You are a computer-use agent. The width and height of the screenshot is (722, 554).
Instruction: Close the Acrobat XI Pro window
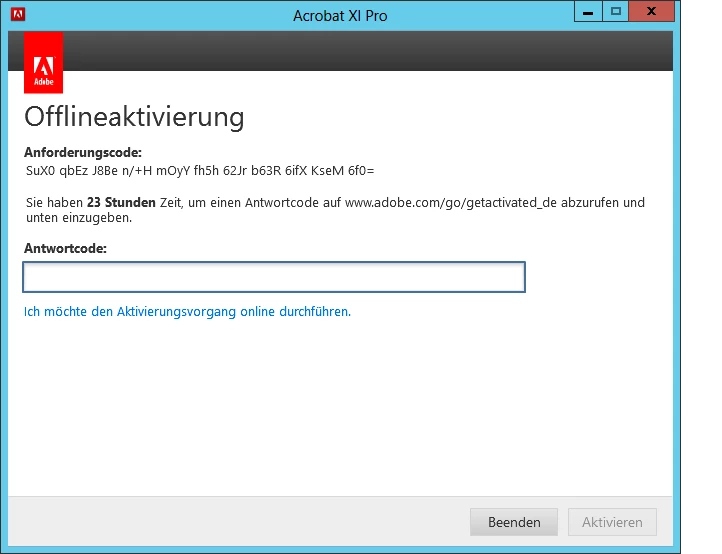[x=652, y=12]
